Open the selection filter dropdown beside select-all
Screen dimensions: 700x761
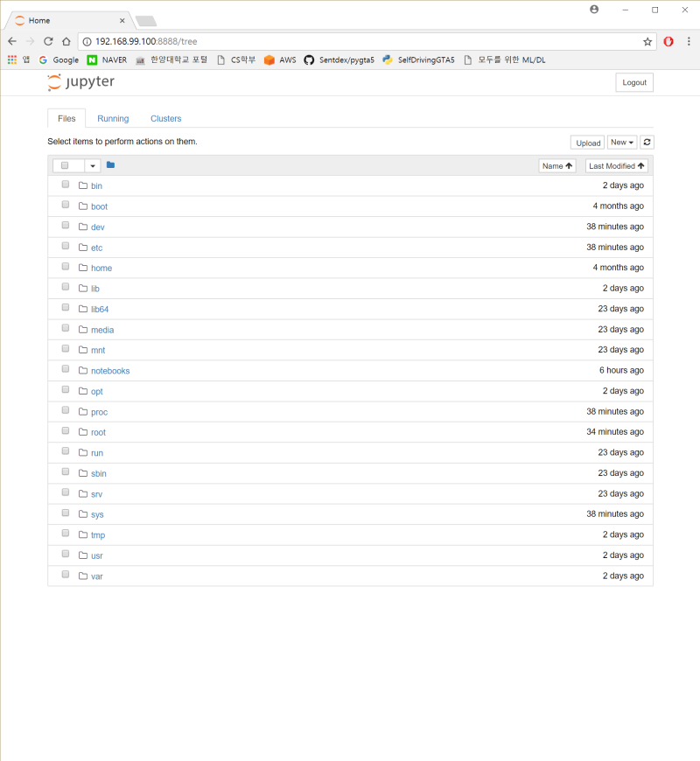(92, 164)
